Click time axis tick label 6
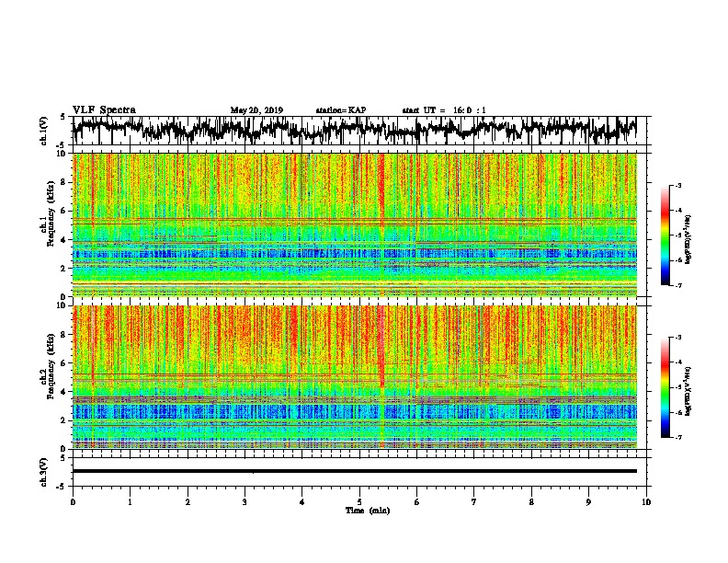This screenshot has width=728, height=563. click(417, 502)
